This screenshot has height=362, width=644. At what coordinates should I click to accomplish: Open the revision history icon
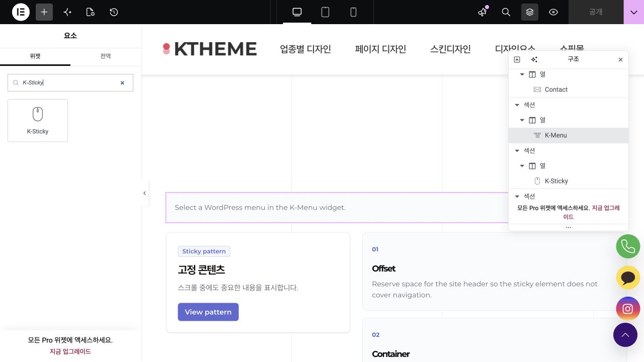[114, 12]
